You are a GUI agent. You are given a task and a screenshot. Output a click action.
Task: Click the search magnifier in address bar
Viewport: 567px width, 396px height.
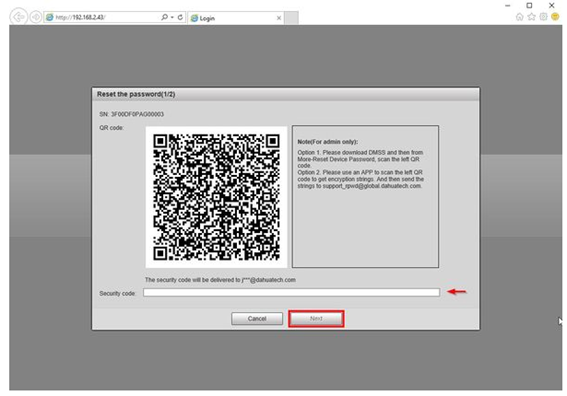164,17
